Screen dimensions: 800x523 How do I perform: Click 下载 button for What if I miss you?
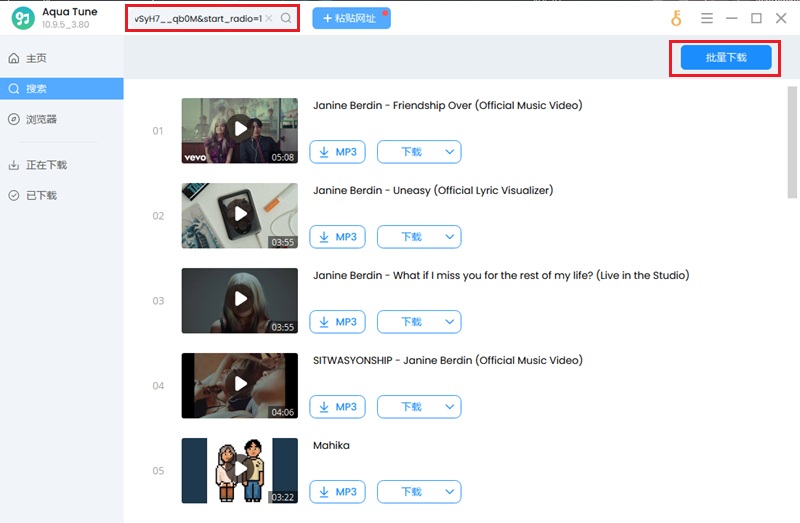(x=411, y=322)
